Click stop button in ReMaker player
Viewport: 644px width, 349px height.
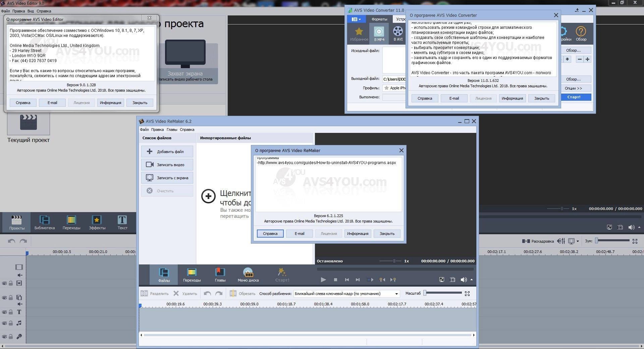pyautogui.click(x=335, y=280)
